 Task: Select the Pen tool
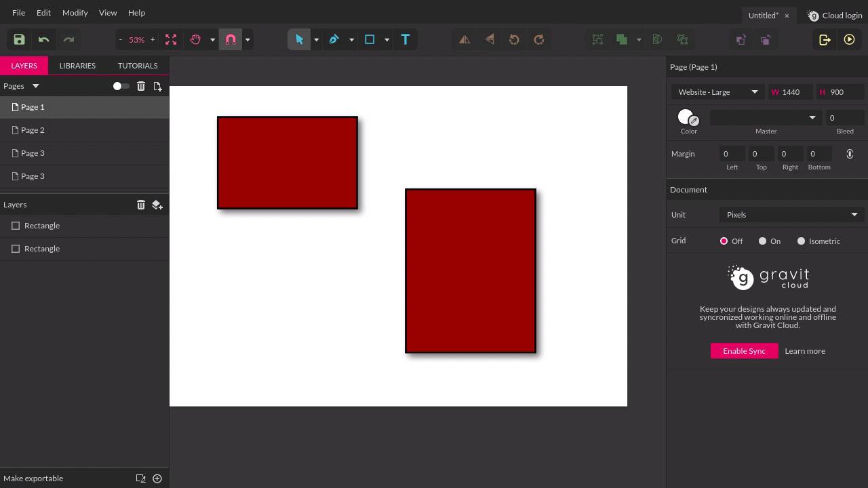[x=334, y=39]
